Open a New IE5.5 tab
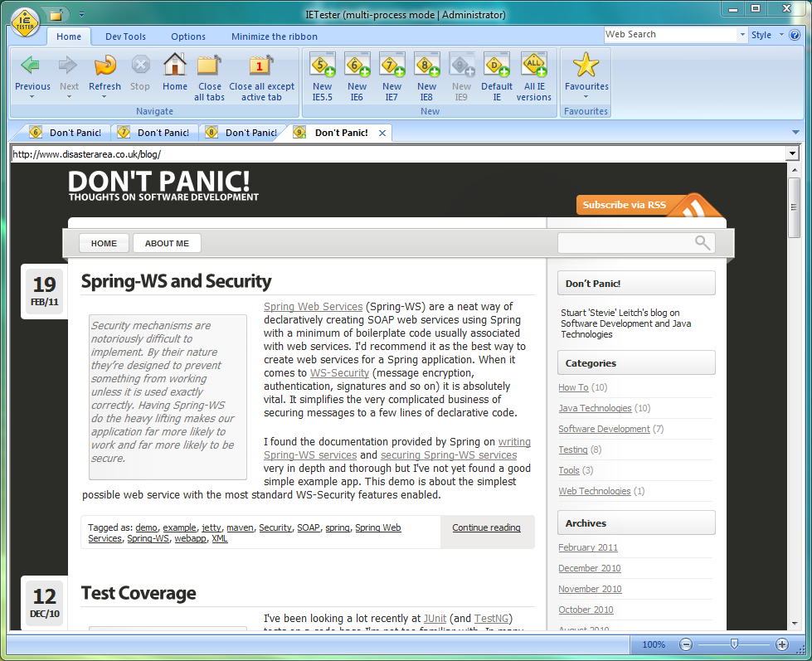812x661 pixels. (x=322, y=66)
